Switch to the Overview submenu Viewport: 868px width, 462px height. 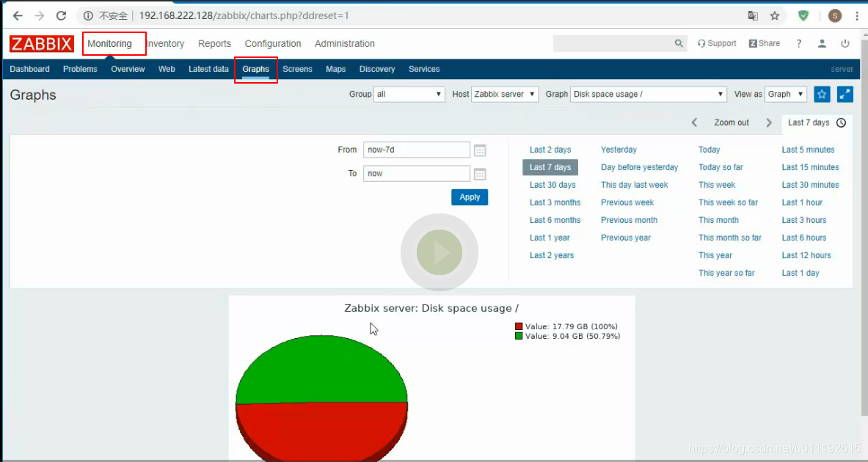pos(128,69)
